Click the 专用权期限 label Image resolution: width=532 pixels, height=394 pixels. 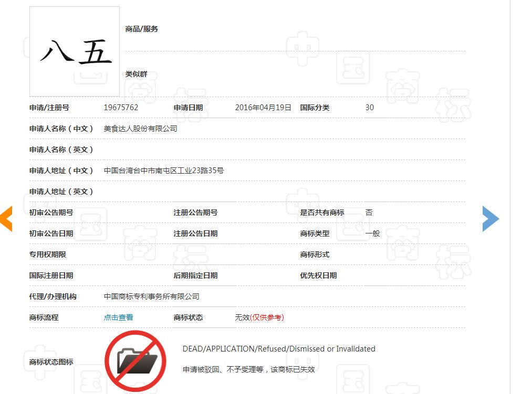point(47,254)
